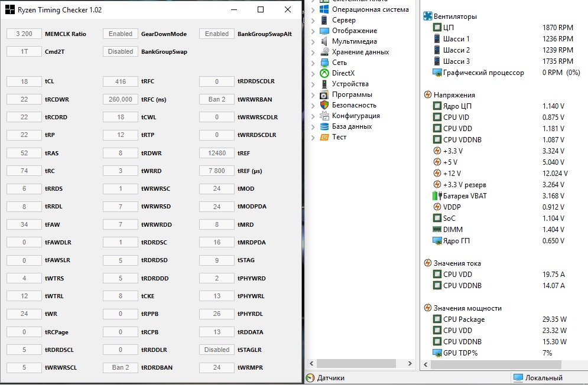Click the sensor panel scroll left arrow
Image resolution: width=588 pixels, height=385 pixels.
pyautogui.click(x=425, y=364)
